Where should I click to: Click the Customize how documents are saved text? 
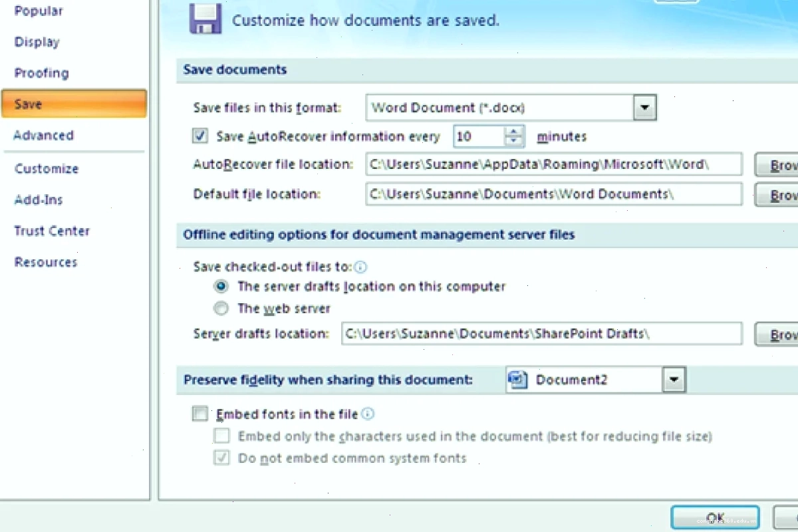[x=366, y=21]
